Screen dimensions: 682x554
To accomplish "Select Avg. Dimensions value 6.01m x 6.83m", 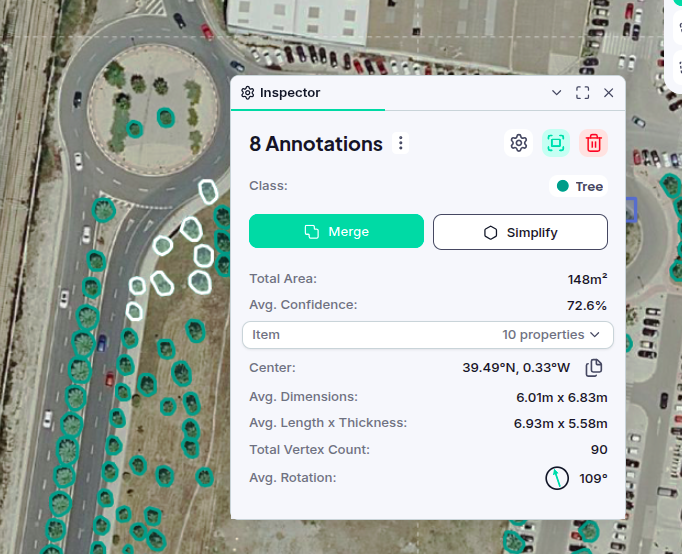I will point(562,397).
